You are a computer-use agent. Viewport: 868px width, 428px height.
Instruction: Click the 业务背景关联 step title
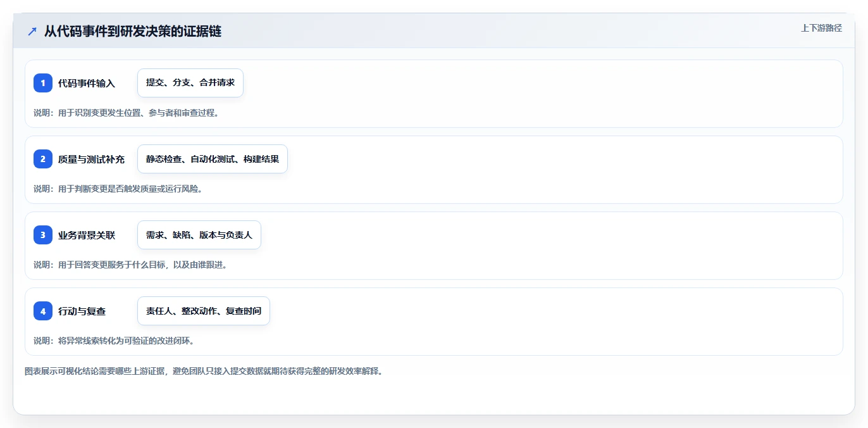(87, 235)
